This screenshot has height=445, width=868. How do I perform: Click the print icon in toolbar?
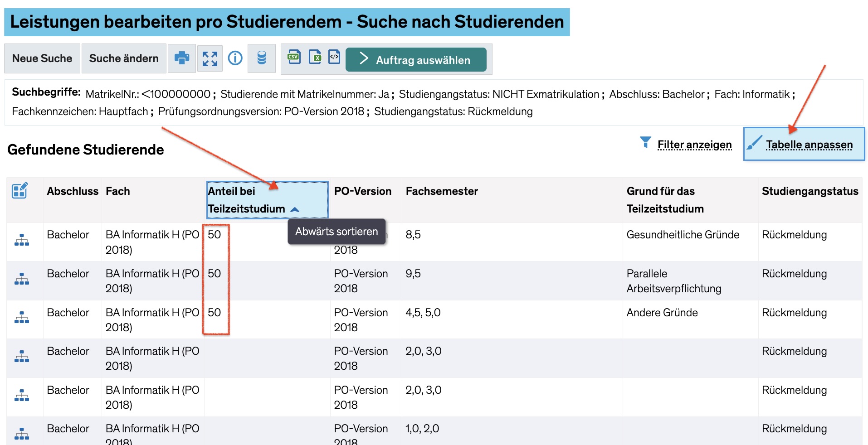tap(182, 58)
